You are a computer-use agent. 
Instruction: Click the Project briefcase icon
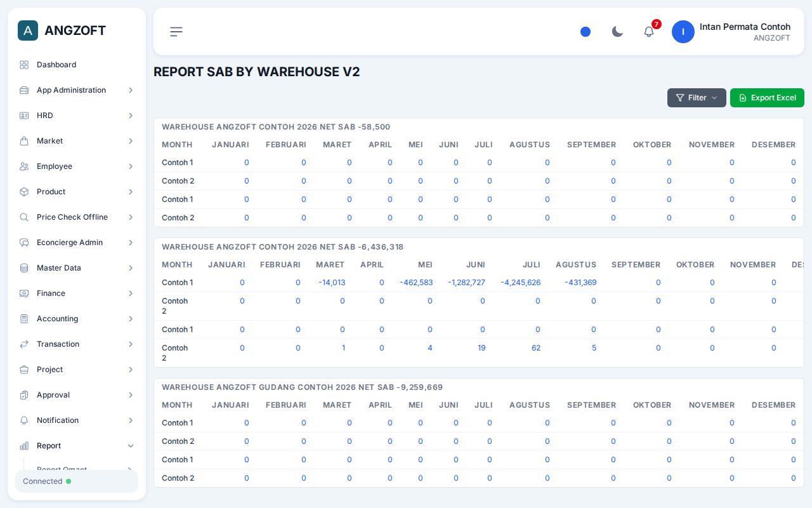[24, 370]
